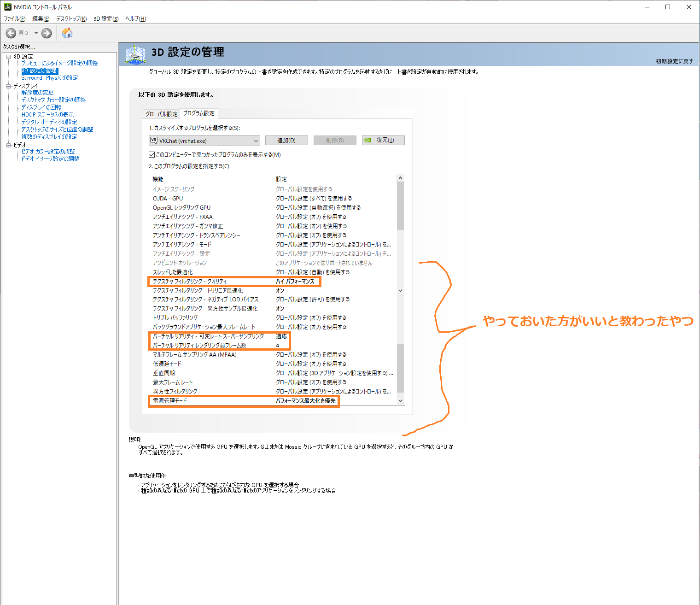Collapse the ディスプレイ tree node
Screen dimensions: 700x605
click(x=9, y=86)
